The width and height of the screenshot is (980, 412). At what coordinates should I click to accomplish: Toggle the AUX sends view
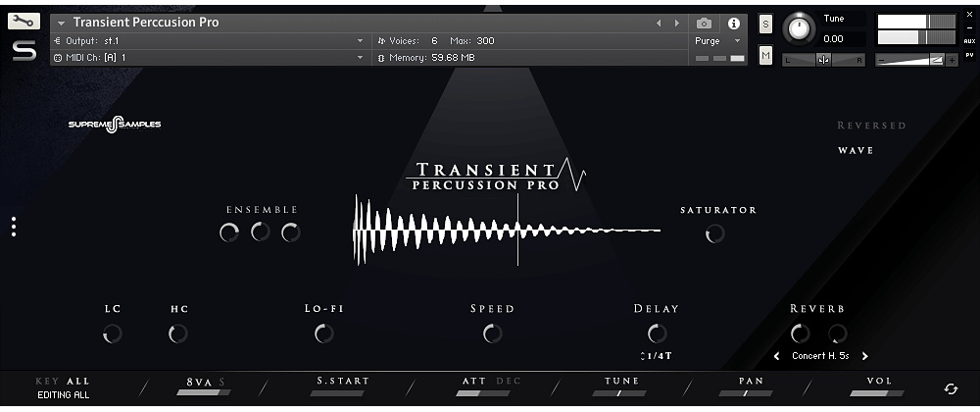click(x=969, y=41)
